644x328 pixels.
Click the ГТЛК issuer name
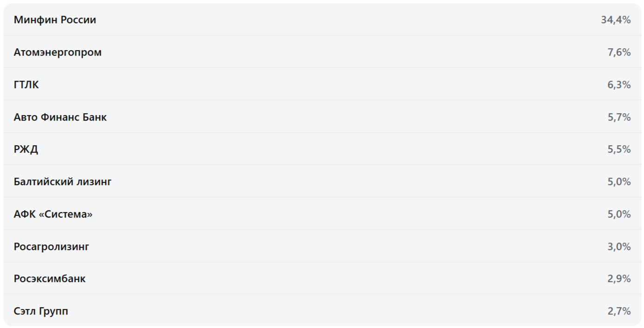tap(26, 84)
